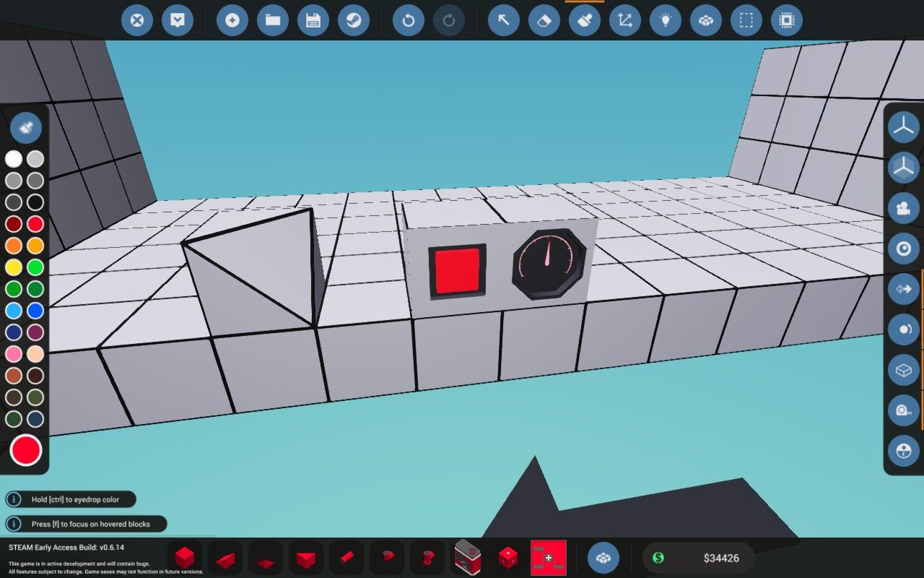Click the red push button on the panel

457,271
